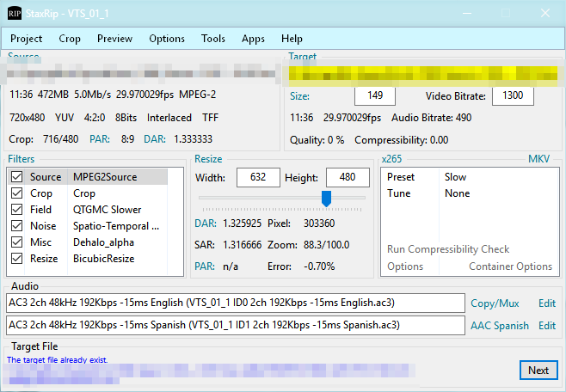Click the x265 encoder link
566x392 pixels.
pos(391,159)
